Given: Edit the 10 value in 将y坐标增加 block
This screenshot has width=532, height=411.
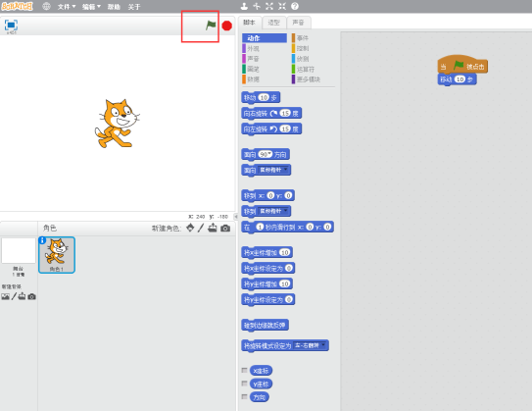Looking at the screenshot, I should point(285,283).
